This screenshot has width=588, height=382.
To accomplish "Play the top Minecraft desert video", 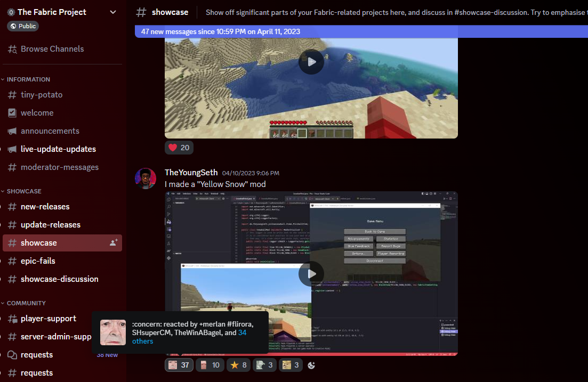I will [x=311, y=62].
